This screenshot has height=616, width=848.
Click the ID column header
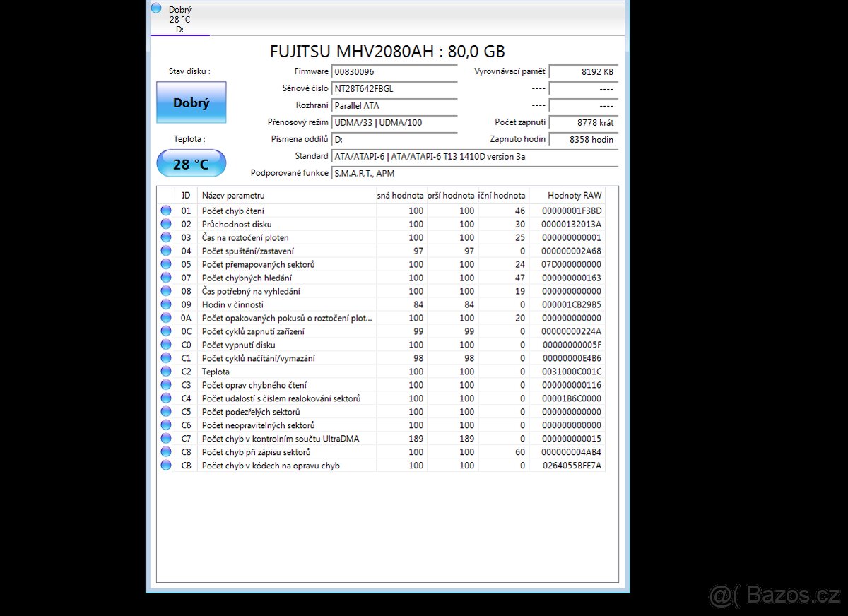tap(187, 195)
